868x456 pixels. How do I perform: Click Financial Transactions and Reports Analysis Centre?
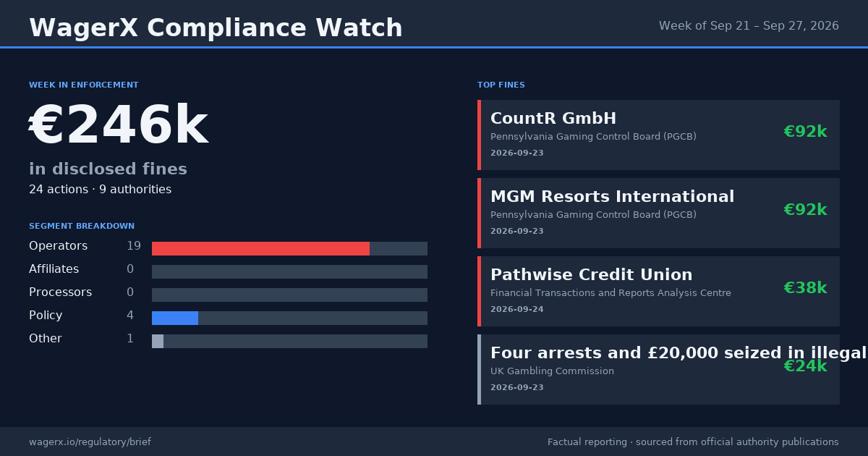point(610,293)
